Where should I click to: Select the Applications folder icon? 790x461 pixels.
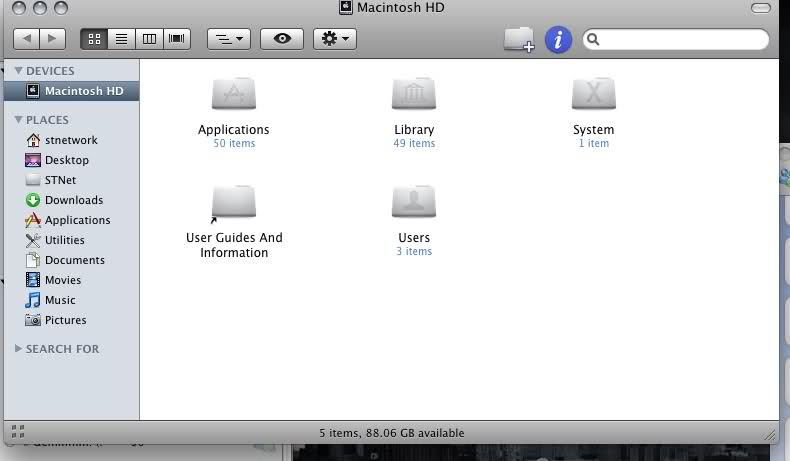click(x=234, y=94)
